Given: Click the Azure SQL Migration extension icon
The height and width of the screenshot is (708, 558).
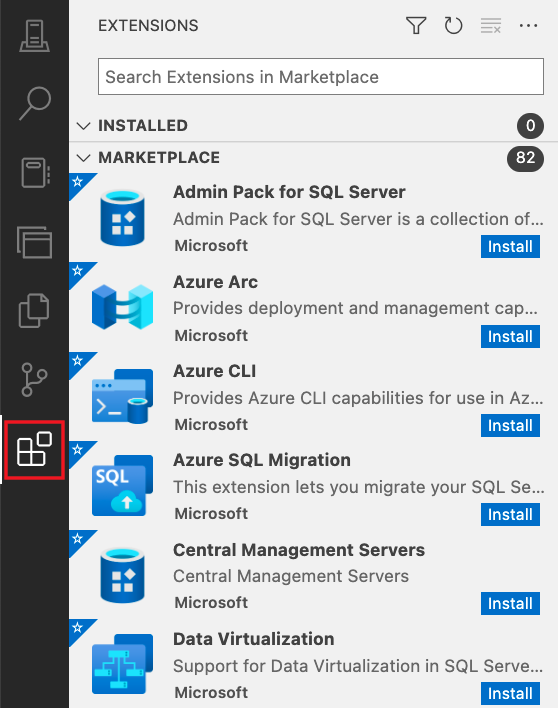Looking at the screenshot, I should 122,485.
